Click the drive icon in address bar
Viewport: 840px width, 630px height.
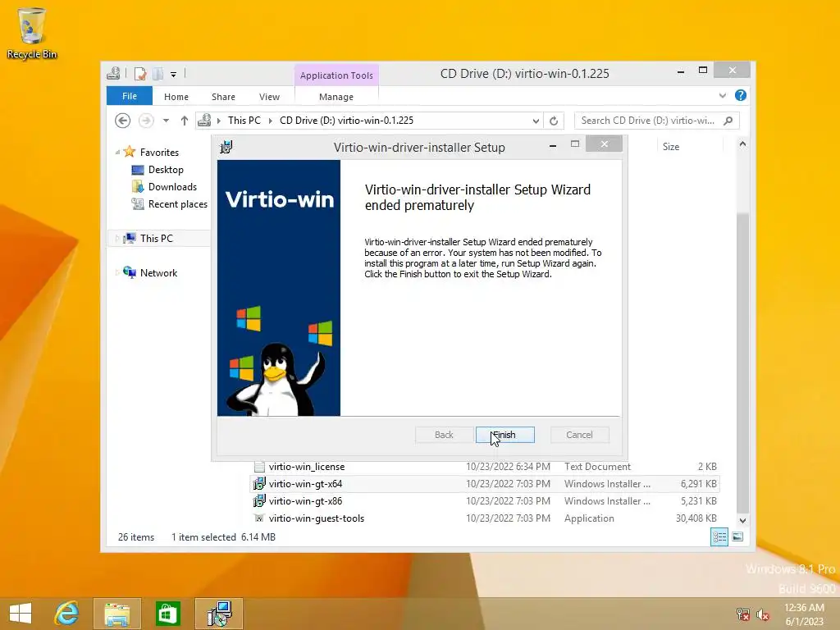(204, 121)
